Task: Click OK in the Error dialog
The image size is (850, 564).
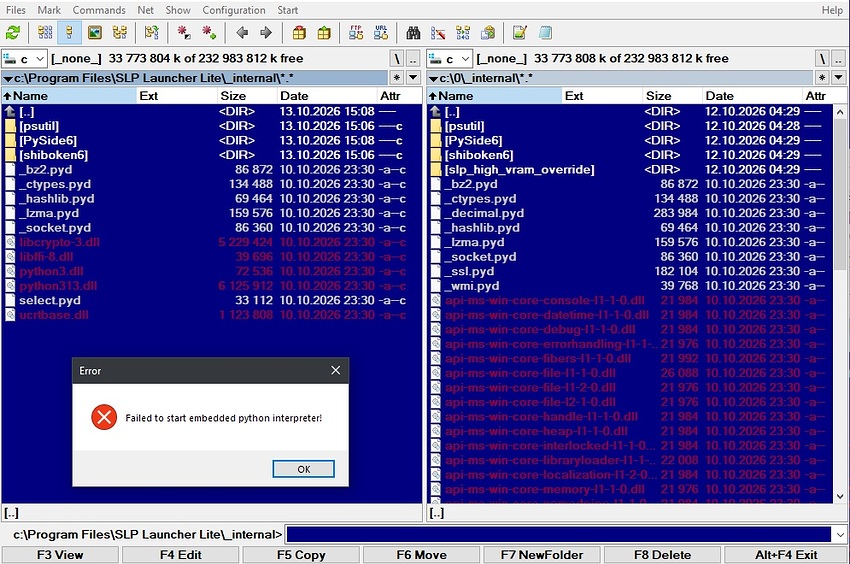Action: tap(304, 469)
